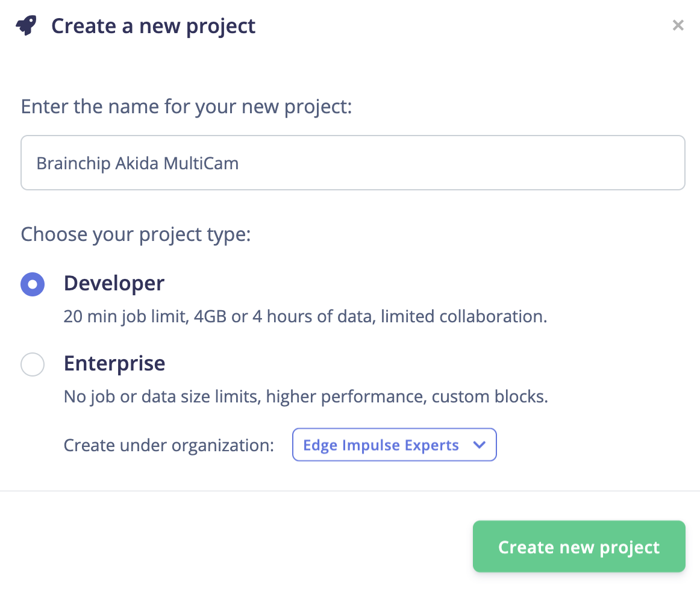The height and width of the screenshot is (594, 700).
Task: Click the Enterprise project type label
Action: tap(114, 363)
